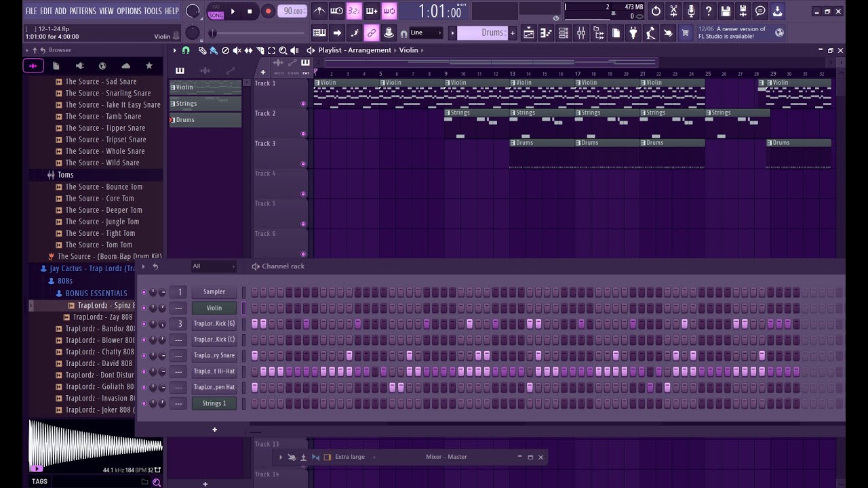Click the favorites star tab in browser
Image resolution: width=868 pixels, height=488 pixels.
[x=149, y=66]
